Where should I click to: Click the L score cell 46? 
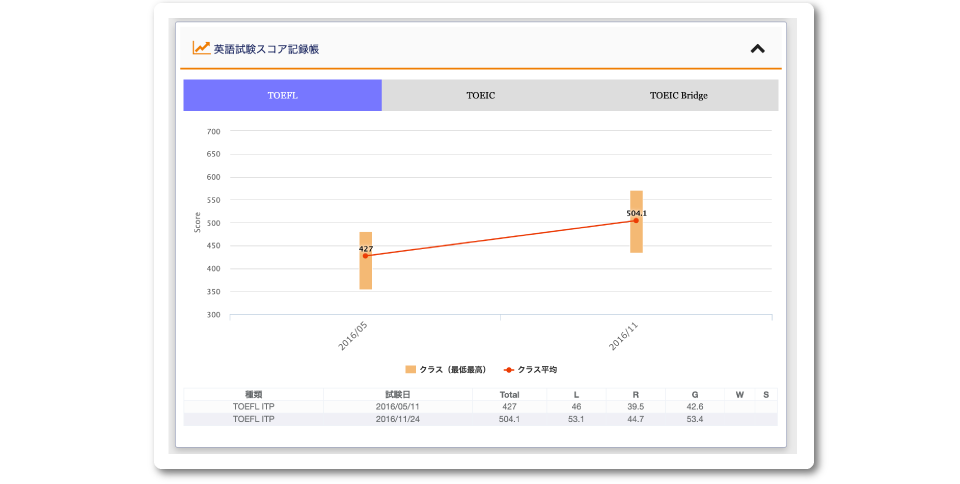pyautogui.click(x=576, y=406)
